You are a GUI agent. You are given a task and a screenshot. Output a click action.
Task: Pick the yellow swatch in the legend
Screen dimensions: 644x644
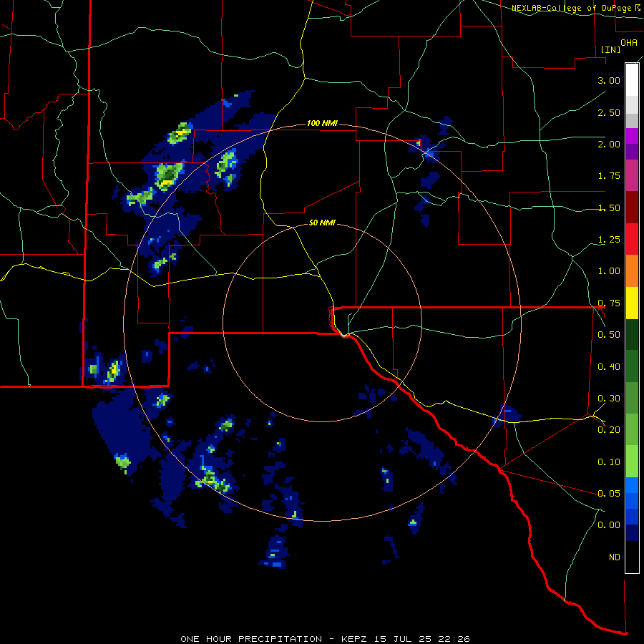(632, 303)
